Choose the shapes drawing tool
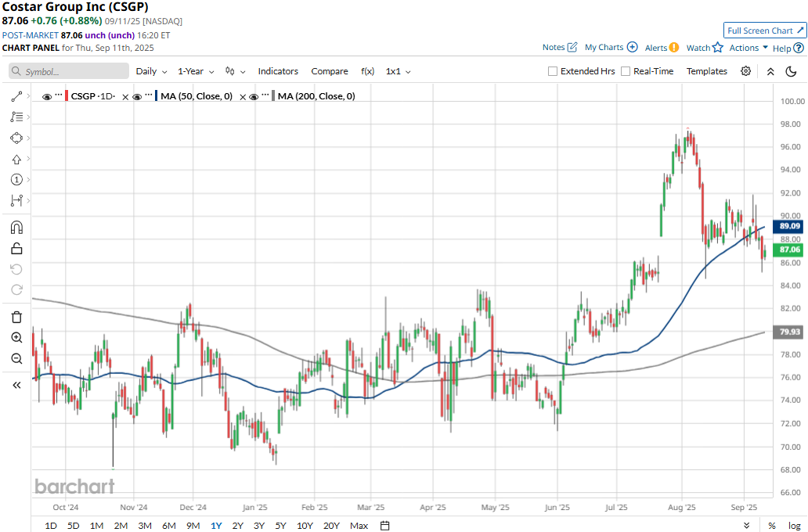This screenshot has height=532, width=808. coord(16,138)
